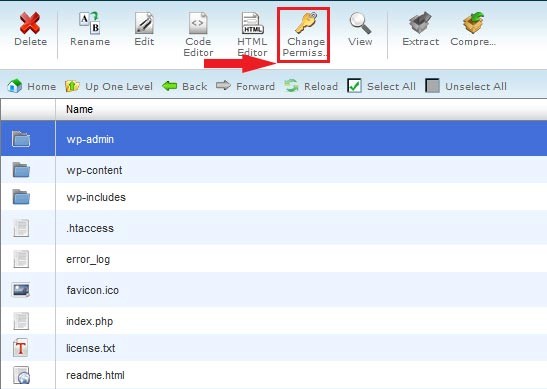The image size is (547, 389).
Task: Click Up One Level folder icon
Action: tap(72, 86)
